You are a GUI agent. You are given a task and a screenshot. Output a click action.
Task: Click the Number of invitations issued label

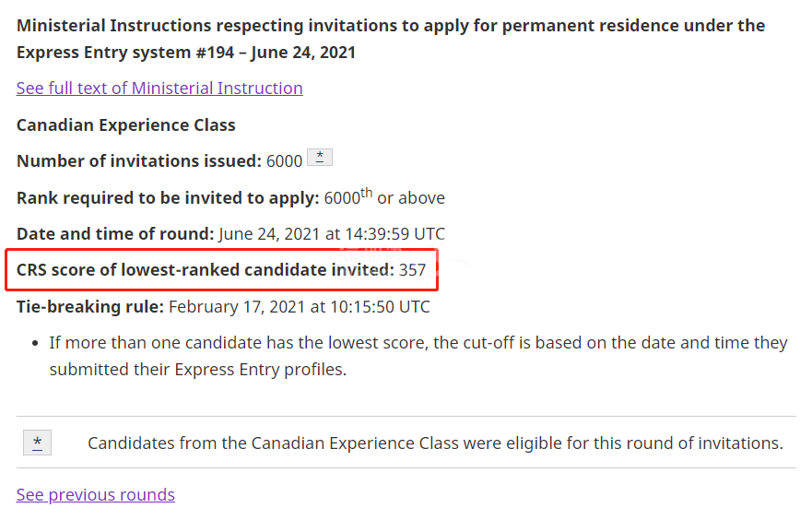coord(139,161)
